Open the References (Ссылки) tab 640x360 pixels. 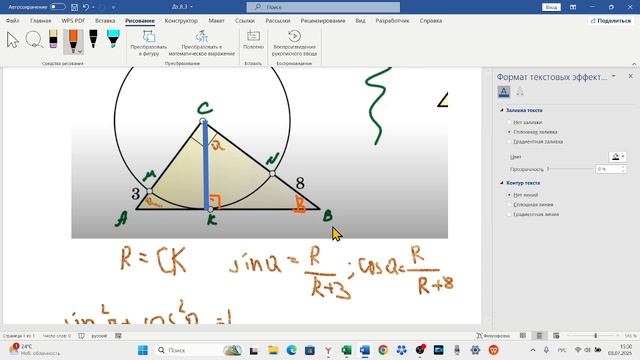[x=244, y=20]
